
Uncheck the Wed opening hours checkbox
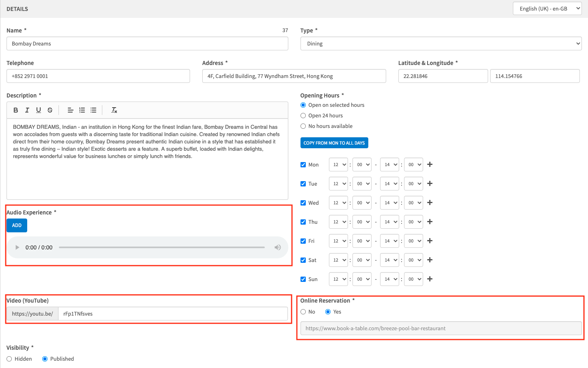coord(303,203)
